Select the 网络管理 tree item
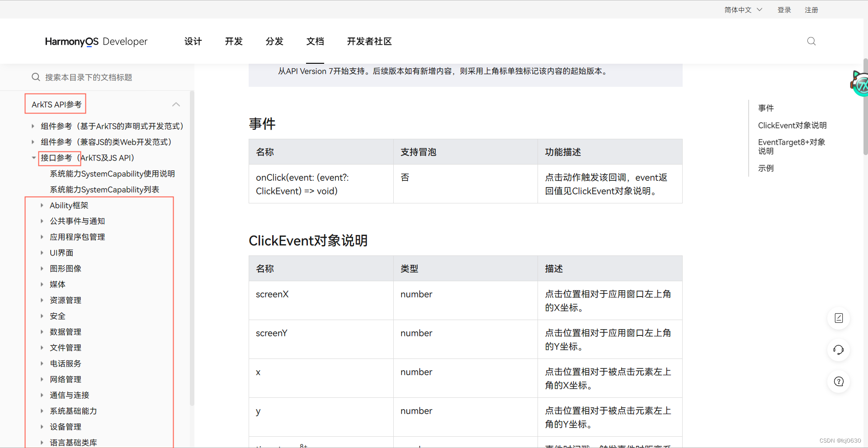 (x=66, y=379)
